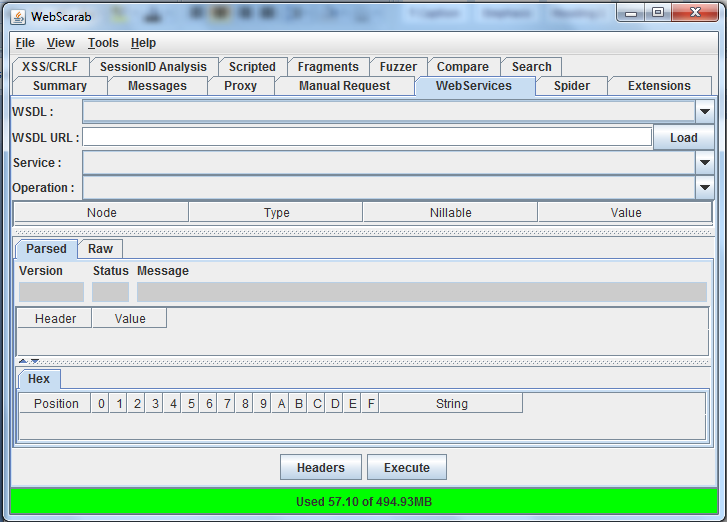Expand the Service dropdown arrow

(x=705, y=163)
